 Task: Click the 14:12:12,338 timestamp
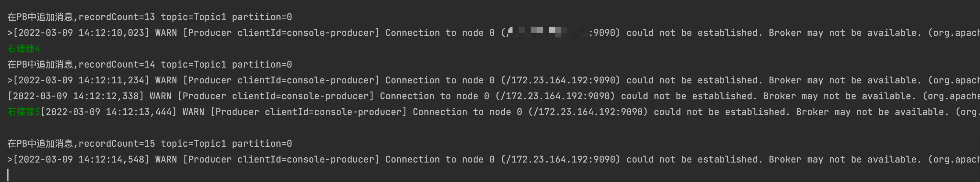[x=106, y=96]
